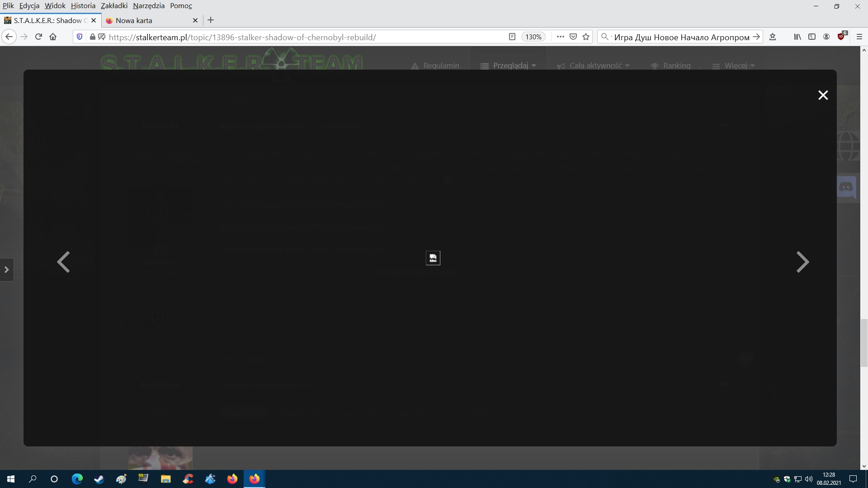The image size is (868, 488).
Task: Reload the current page
Action: coord(38,37)
